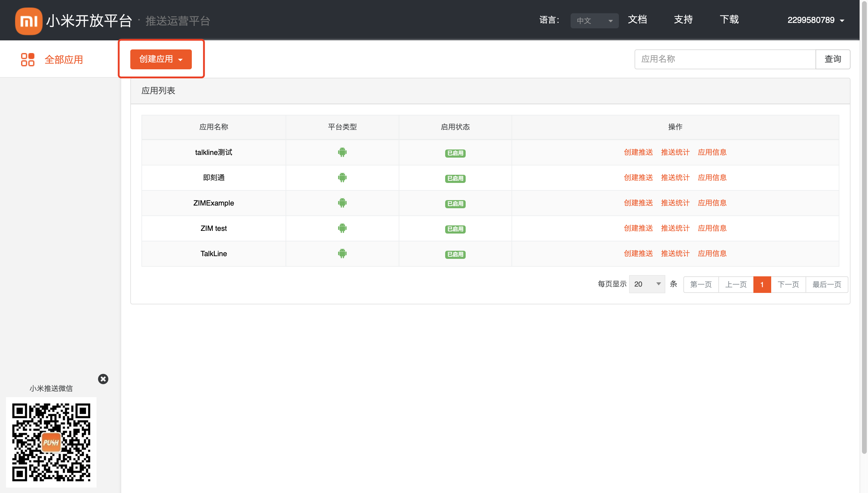Open the 全部应用 grid icon

27,59
